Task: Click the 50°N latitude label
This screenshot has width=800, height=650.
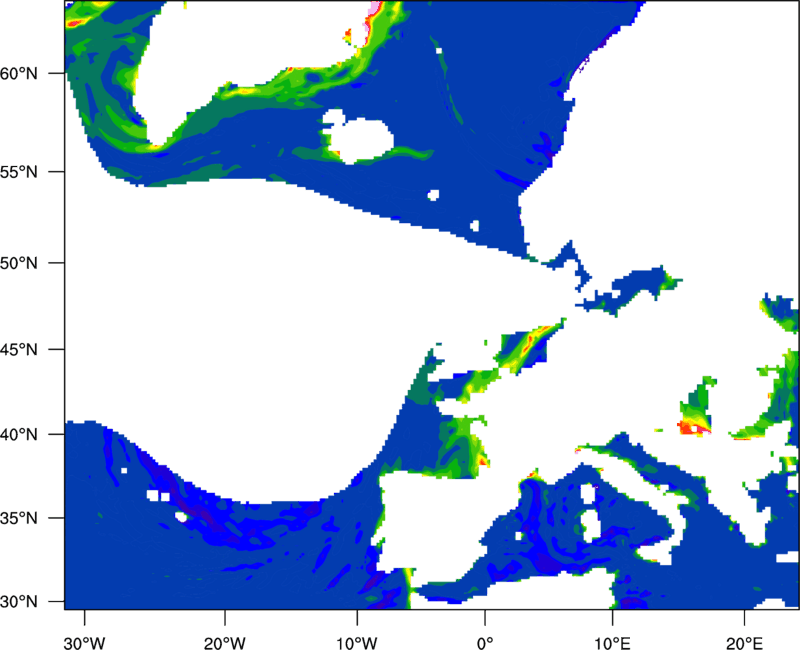Action: click(x=19, y=263)
